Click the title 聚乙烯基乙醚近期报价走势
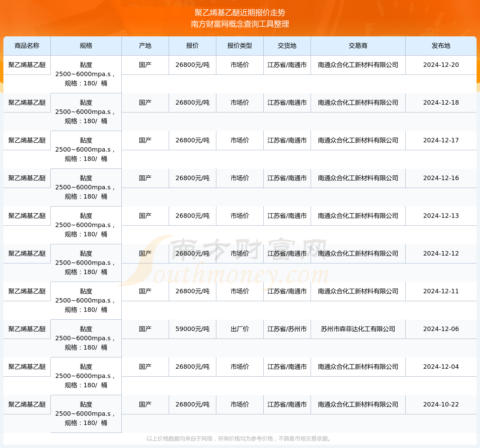Viewport: 480px width, 448px height. [x=240, y=13]
